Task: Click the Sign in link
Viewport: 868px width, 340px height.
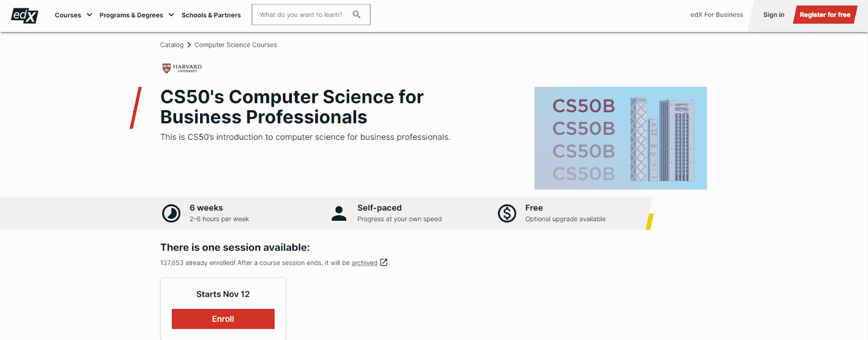Action: click(x=774, y=15)
